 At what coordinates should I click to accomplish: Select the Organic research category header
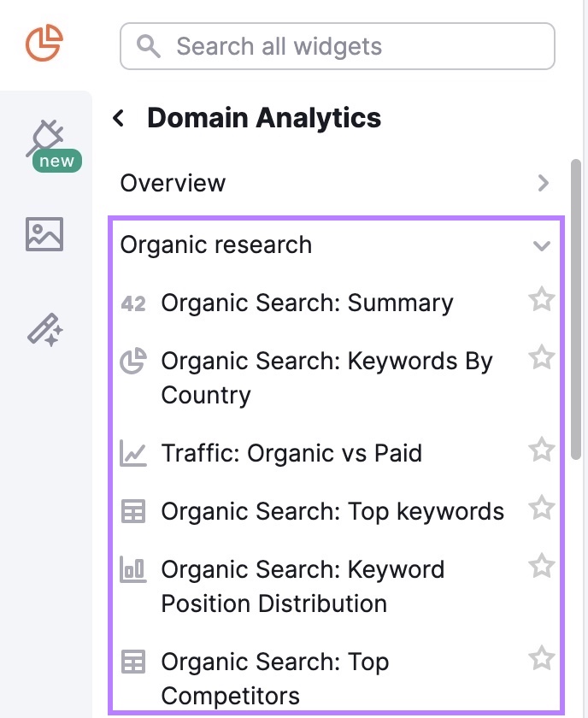[x=335, y=245]
